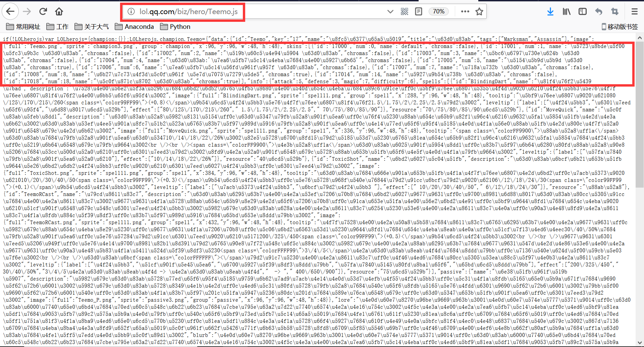Click the text "champion3.png" in the JSON

click(x=113, y=46)
